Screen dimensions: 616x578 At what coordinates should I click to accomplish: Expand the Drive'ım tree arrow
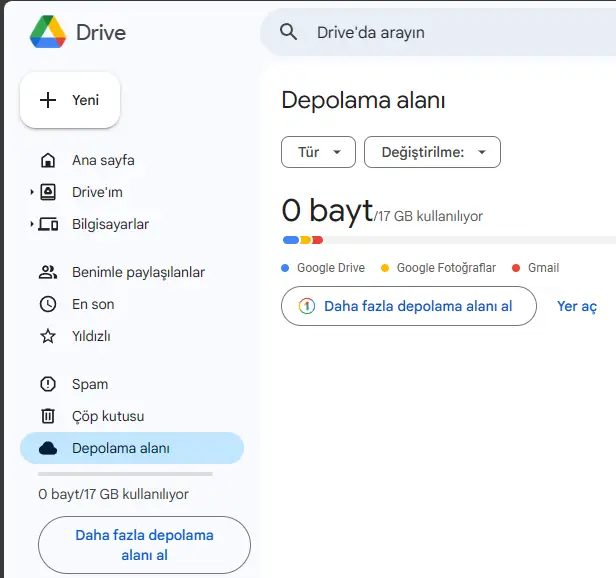pyautogui.click(x=32, y=192)
